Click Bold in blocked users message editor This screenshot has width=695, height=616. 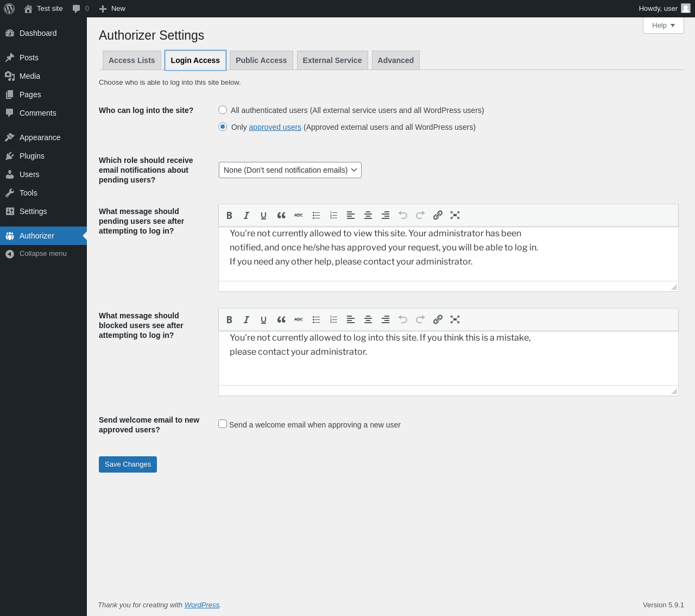click(x=229, y=320)
